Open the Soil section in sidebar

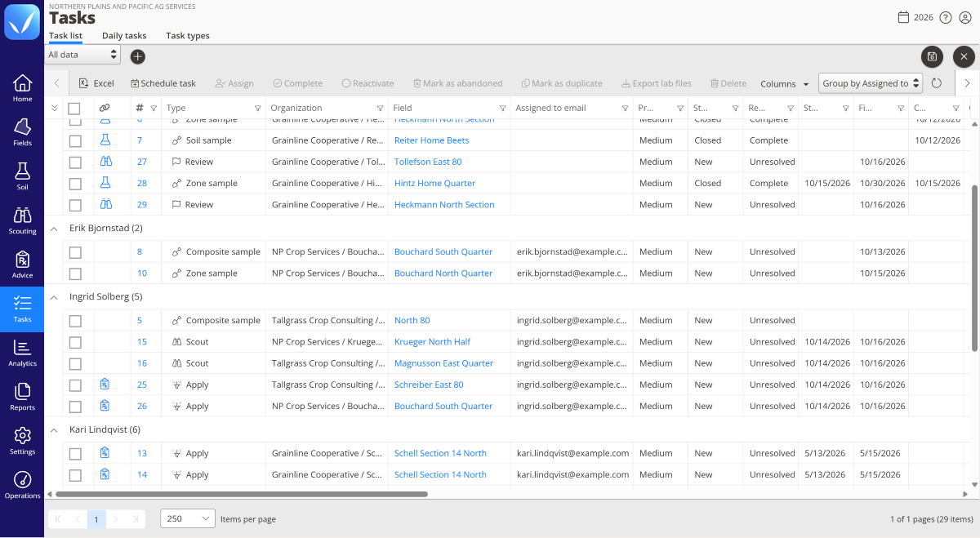[x=22, y=176]
